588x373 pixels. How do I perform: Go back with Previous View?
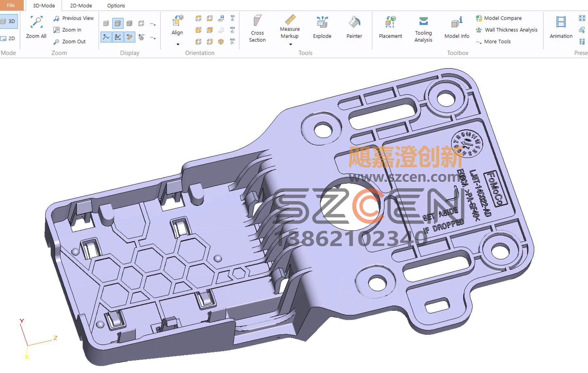click(x=74, y=18)
